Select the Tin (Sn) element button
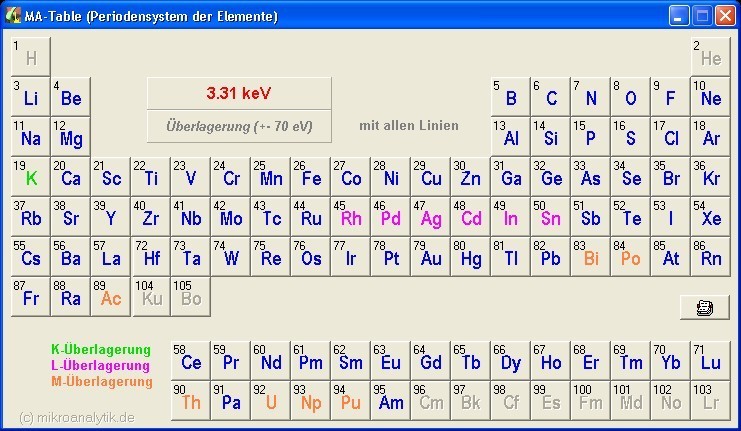Screen dimensions: 741x431 pyautogui.click(x=551, y=217)
